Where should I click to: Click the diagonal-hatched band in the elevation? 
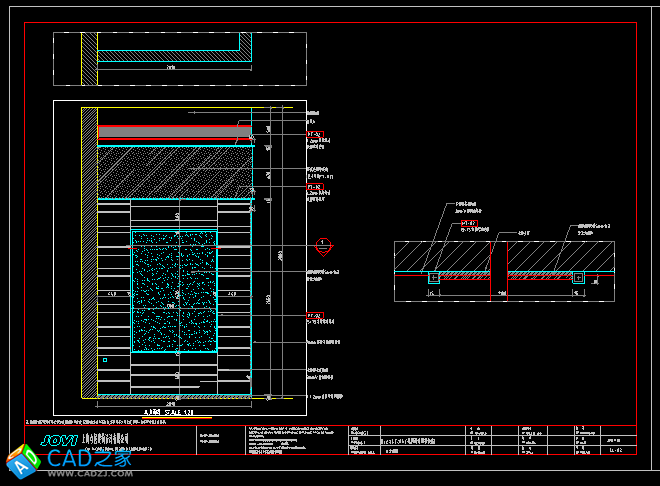point(174,170)
